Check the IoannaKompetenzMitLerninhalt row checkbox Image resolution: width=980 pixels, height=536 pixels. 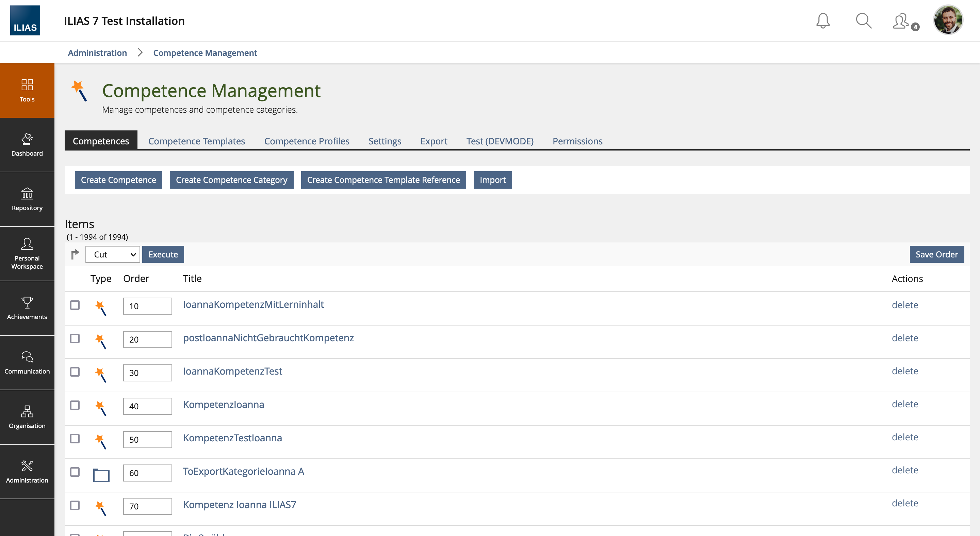pyautogui.click(x=75, y=305)
